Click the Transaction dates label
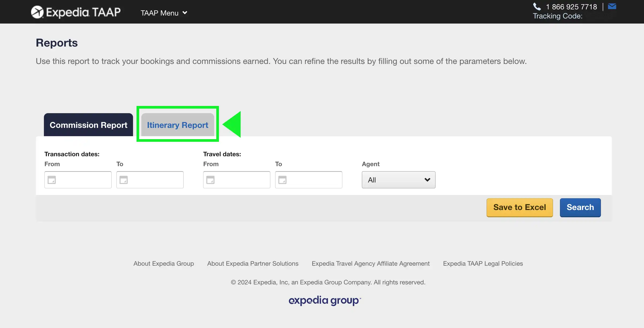 (72, 154)
